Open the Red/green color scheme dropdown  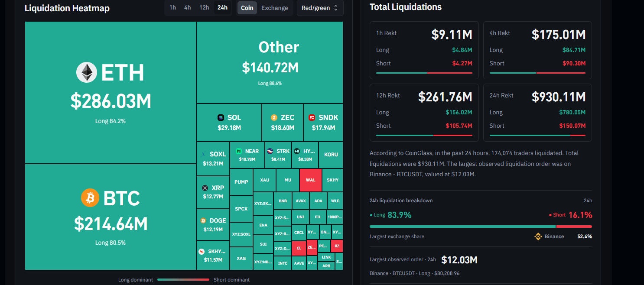pos(320,8)
